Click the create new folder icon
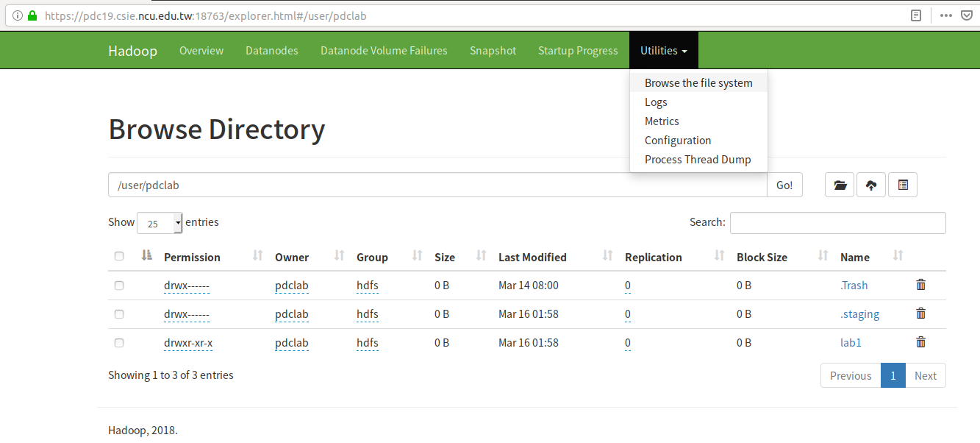Image resolution: width=980 pixels, height=443 pixels. (x=840, y=185)
